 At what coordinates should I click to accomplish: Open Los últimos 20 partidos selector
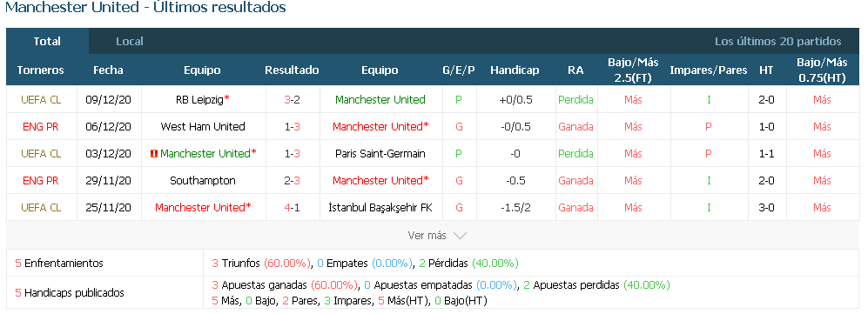[777, 42]
